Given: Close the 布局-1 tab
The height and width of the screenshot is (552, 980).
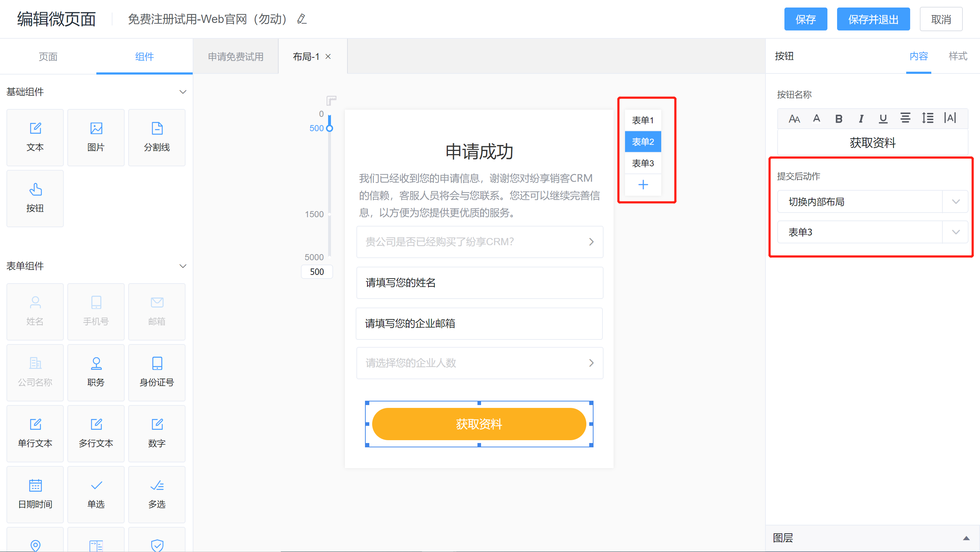Looking at the screenshot, I should [x=328, y=57].
